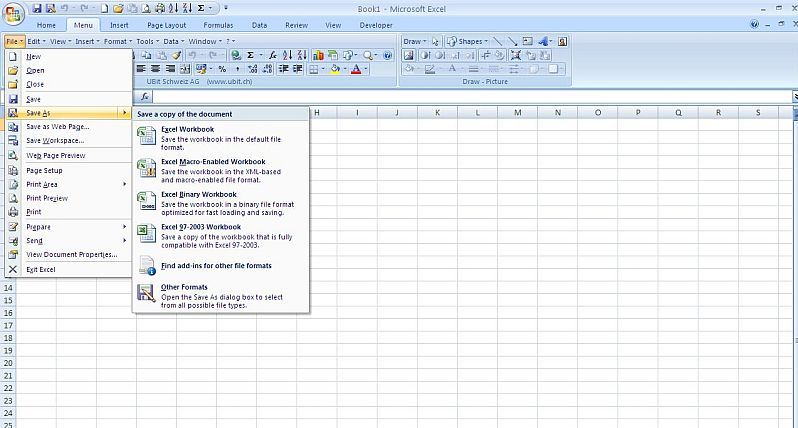The width and height of the screenshot is (798, 428).
Task: Click the font color 'A' icon
Action: point(355,69)
